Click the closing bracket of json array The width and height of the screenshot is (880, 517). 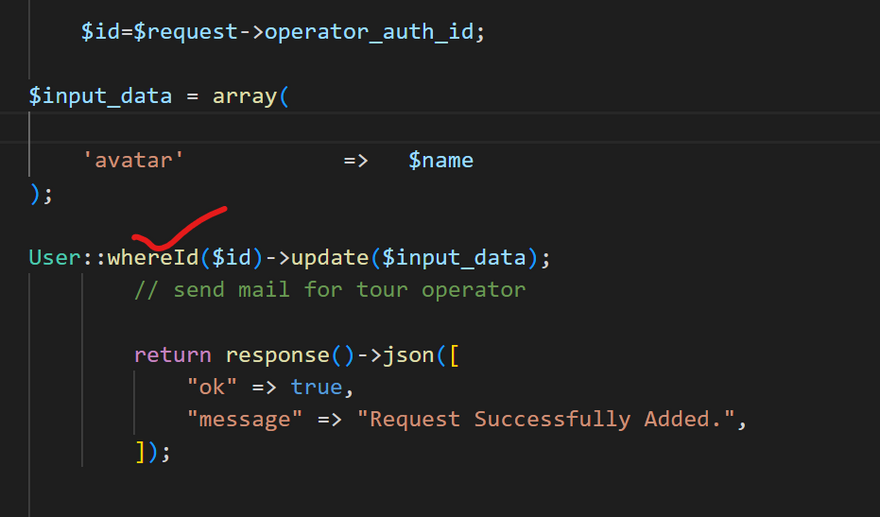140,451
